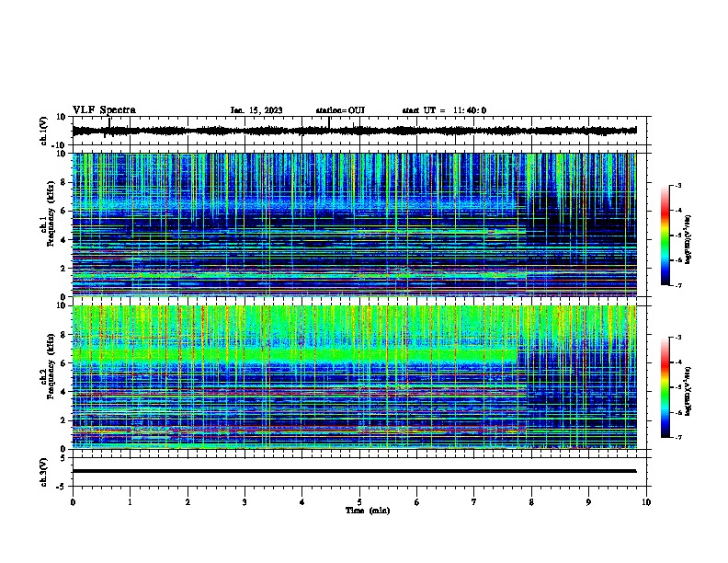The image size is (728, 563).
Task: Click the "-5" value on ch.1 colorbar
Action: point(677,236)
